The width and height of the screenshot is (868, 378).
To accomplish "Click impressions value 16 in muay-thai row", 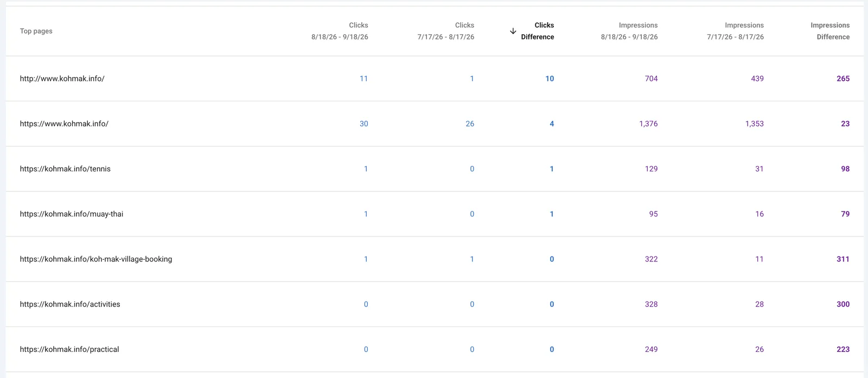I will point(759,214).
